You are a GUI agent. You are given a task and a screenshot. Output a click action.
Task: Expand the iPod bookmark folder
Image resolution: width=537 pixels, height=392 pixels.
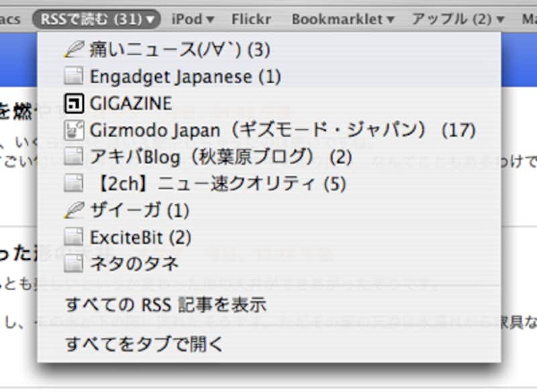point(192,19)
